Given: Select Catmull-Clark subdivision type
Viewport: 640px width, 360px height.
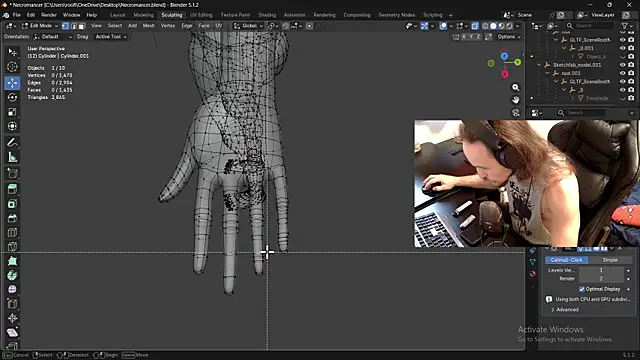Looking at the screenshot, I should click(x=567, y=260).
